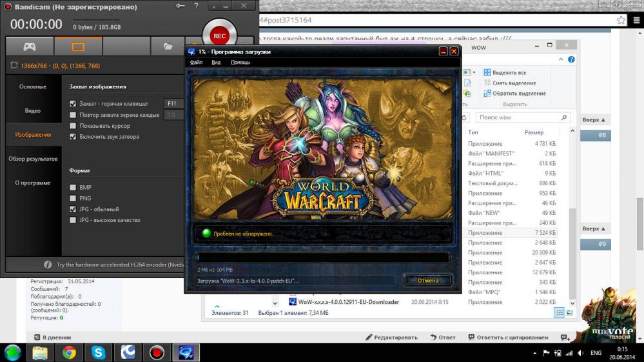Sort files by the 'Размер' column header
Image resolution: width=644 pixels, height=362 pixels.
(534, 132)
